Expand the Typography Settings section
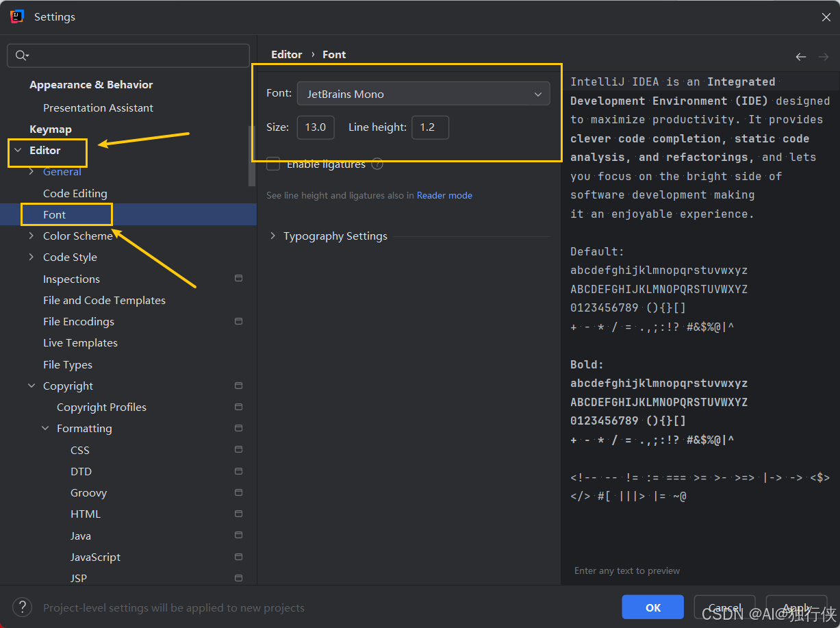The image size is (840, 628). [272, 236]
